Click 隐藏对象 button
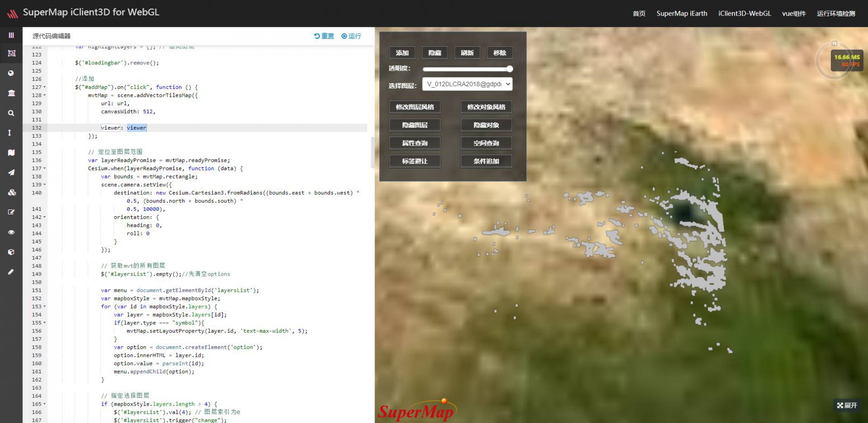 486,125
